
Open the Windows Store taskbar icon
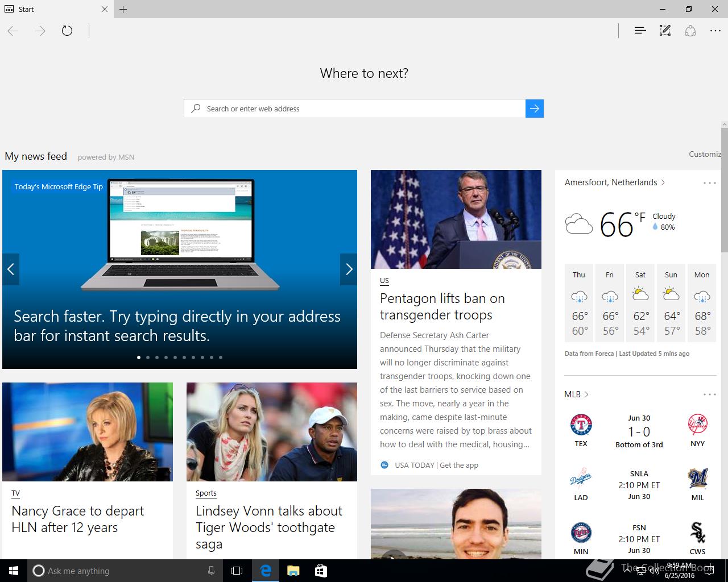point(321,571)
